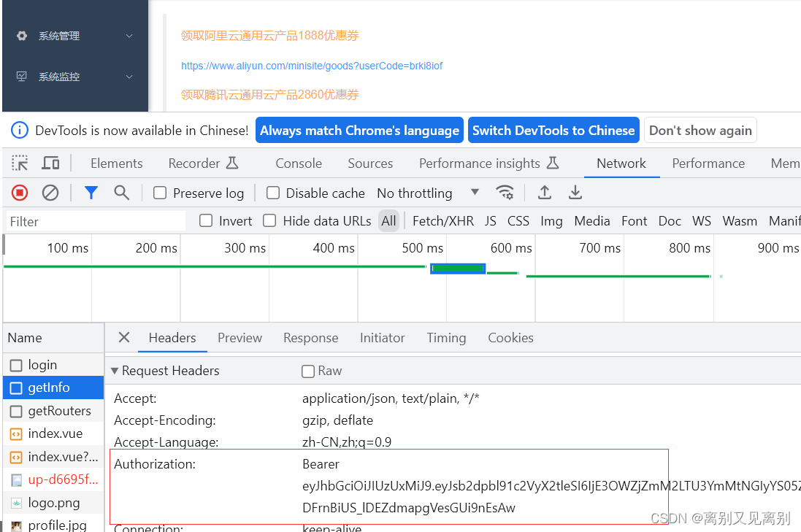Select the highlighted blue bar in timeline
801x532 pixels.
[458, 268]
